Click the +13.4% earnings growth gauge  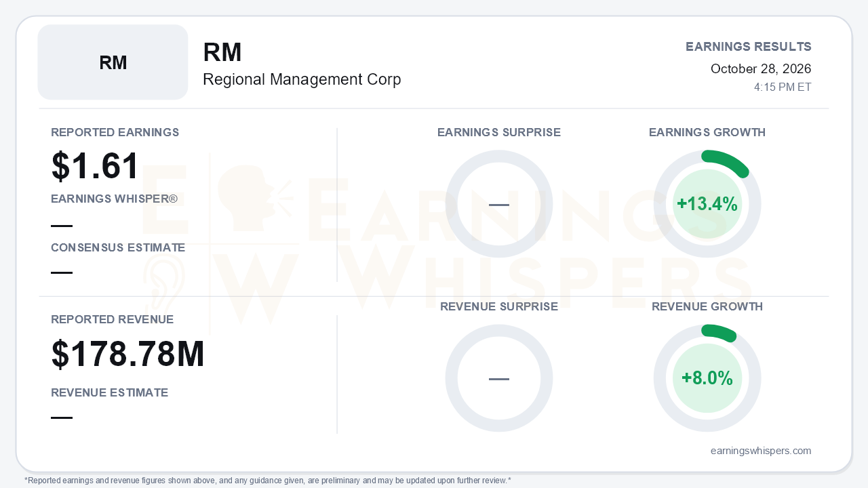(707, 204)
